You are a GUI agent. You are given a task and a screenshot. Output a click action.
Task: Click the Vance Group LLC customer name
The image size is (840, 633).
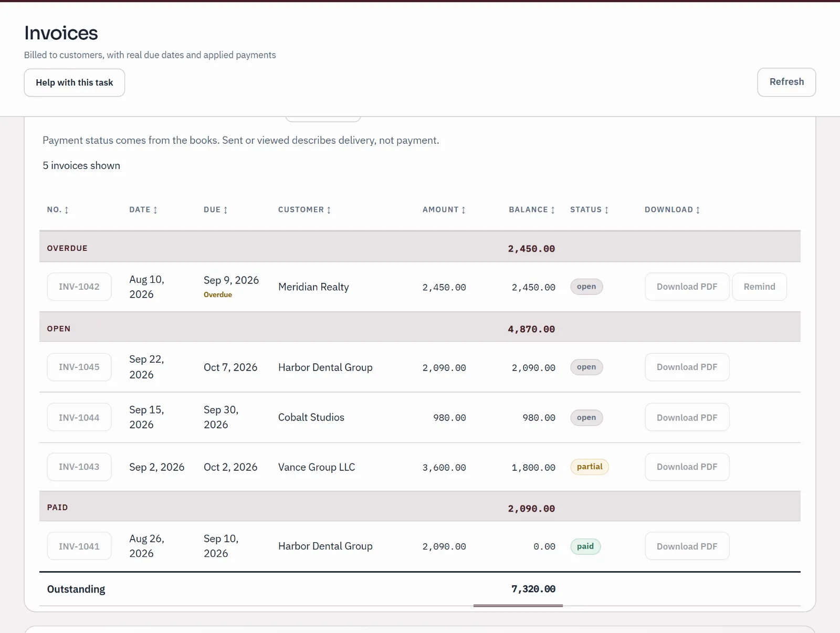[x=317, y=467]
